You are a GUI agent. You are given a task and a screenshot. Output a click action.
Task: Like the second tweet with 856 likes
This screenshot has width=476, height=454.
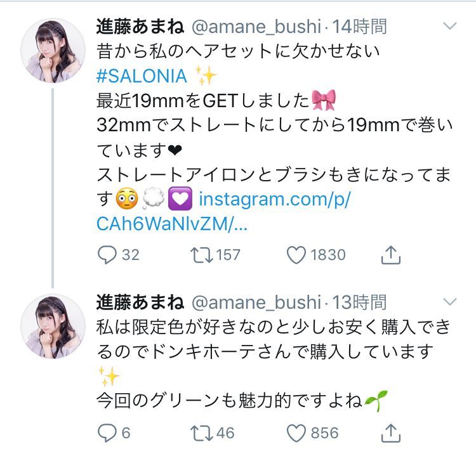[296, 433]
